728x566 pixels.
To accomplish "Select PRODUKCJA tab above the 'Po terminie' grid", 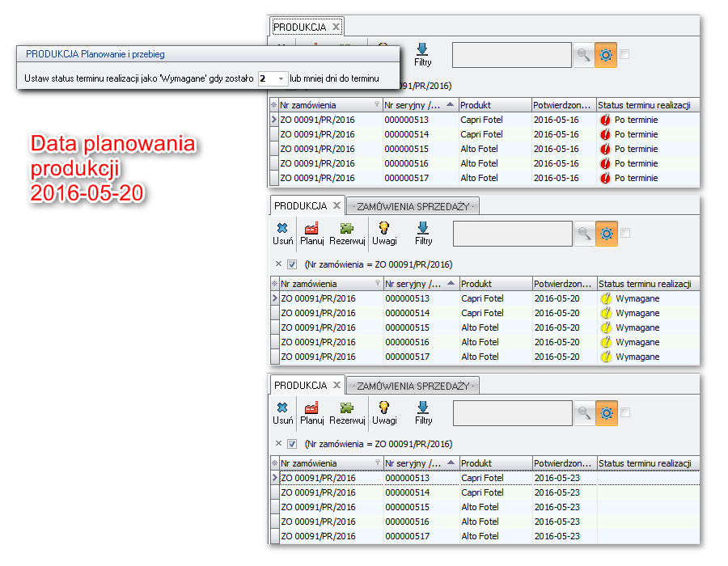I will pos(299,27).
